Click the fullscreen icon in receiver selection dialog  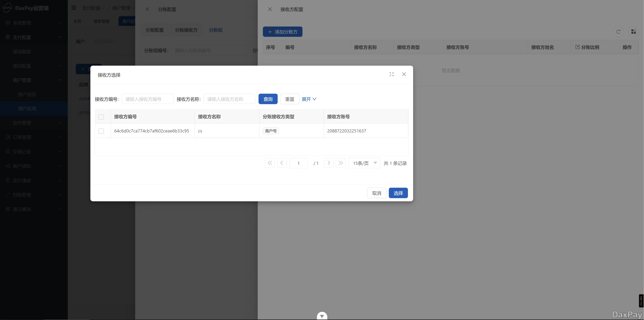[391, 74]
